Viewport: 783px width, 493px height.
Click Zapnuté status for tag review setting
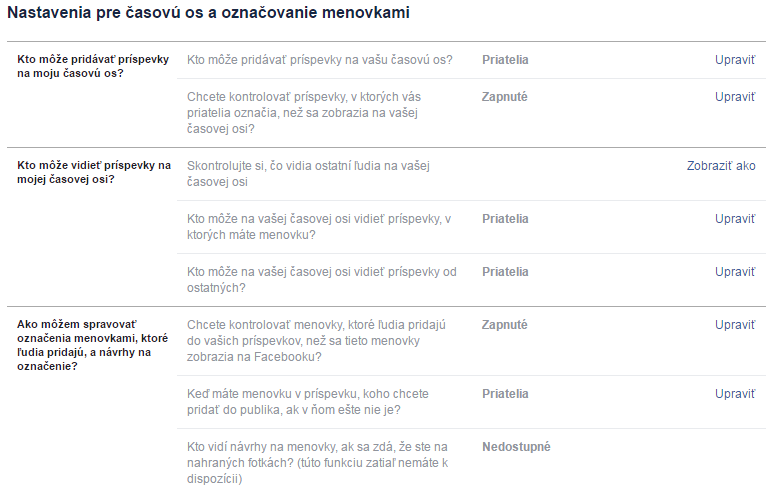click(504, 325)
